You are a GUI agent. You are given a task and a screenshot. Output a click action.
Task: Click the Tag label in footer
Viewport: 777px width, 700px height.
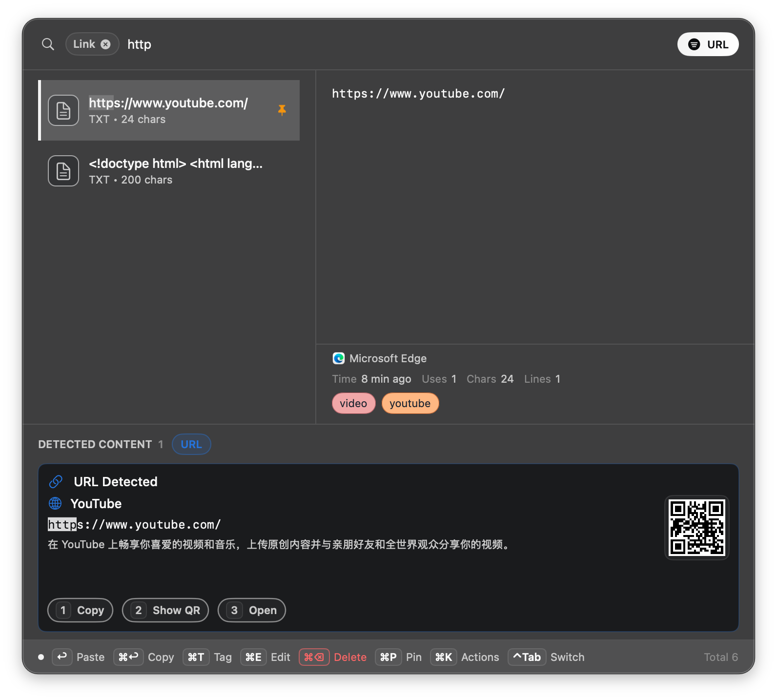223,657
